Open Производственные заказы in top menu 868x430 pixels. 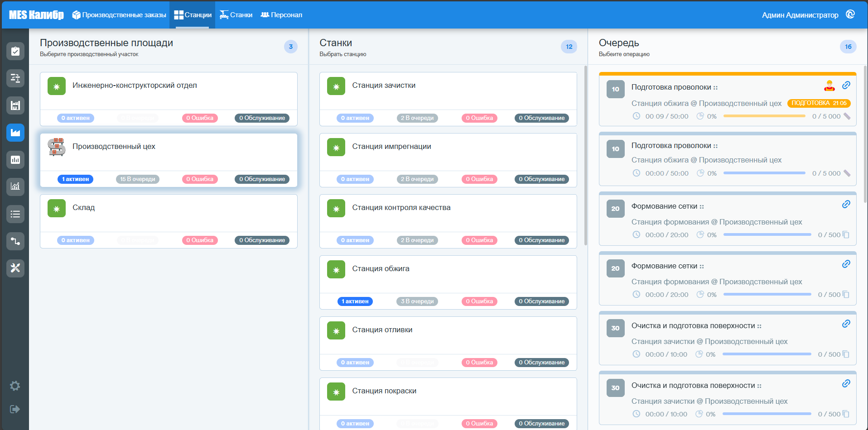tap(119, 15)
